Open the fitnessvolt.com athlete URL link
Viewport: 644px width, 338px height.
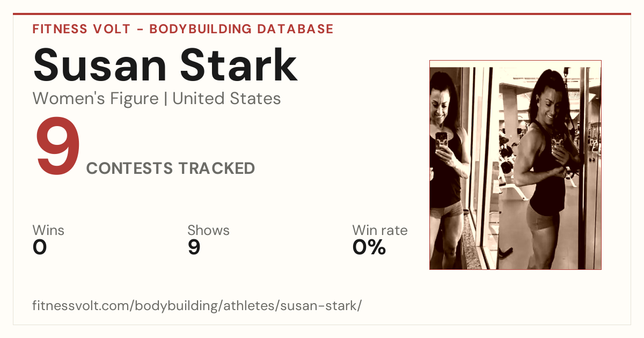[x=197, y=306]
